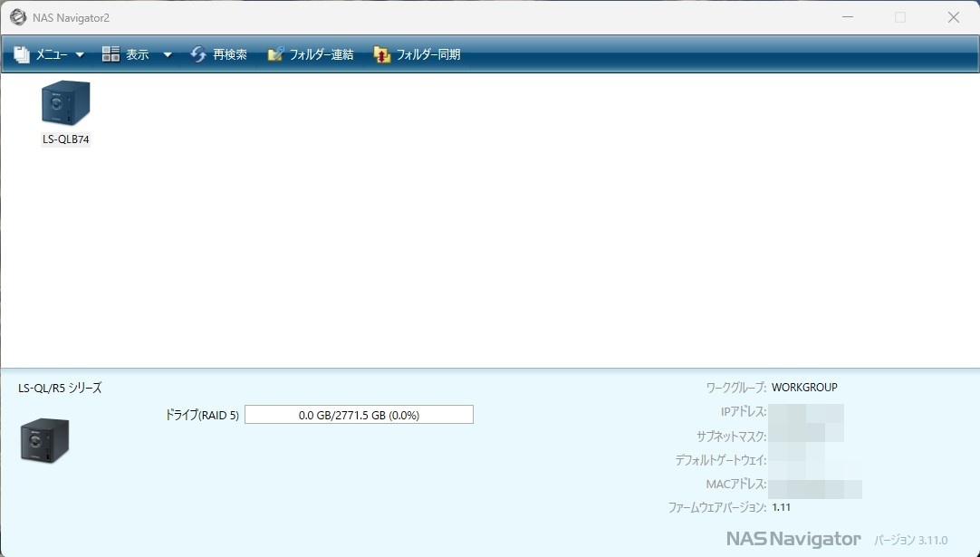Click the バージョン 3.11.0 text

910,540
